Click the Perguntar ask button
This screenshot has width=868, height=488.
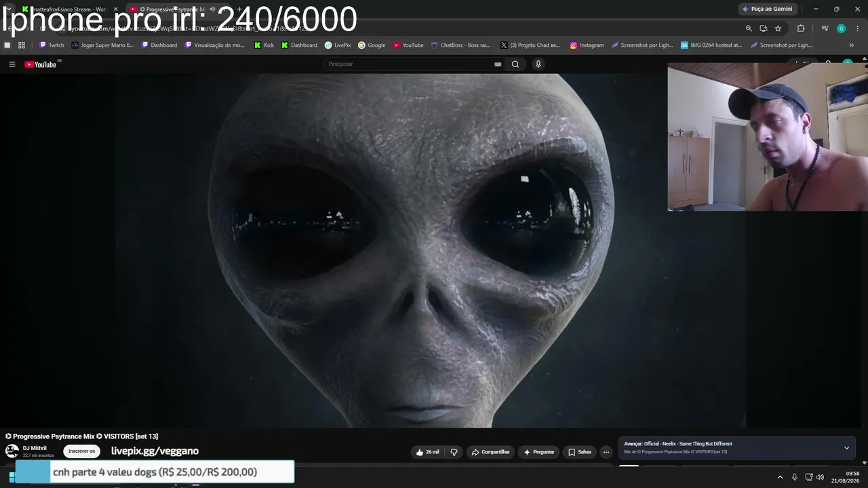tap(539, 452)
